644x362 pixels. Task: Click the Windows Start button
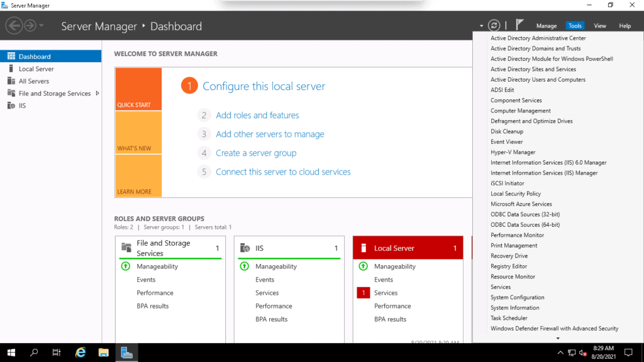[11, 353]
